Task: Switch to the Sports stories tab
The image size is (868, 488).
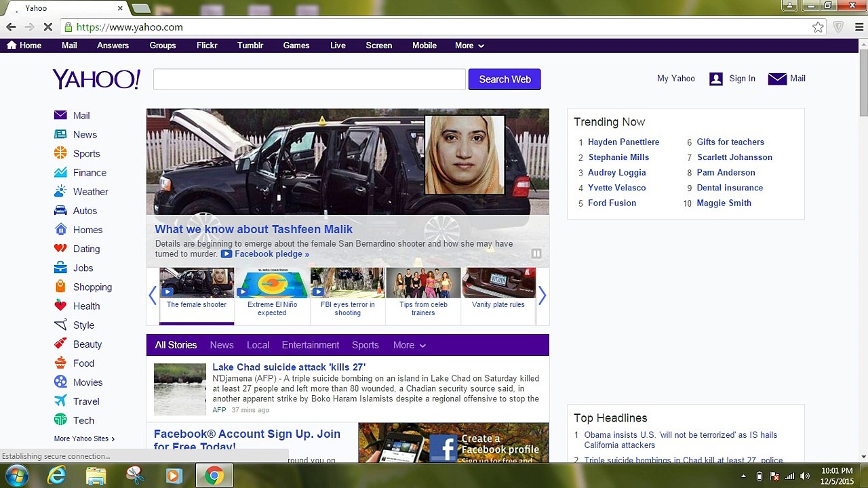Action: (x=365, y=345)
